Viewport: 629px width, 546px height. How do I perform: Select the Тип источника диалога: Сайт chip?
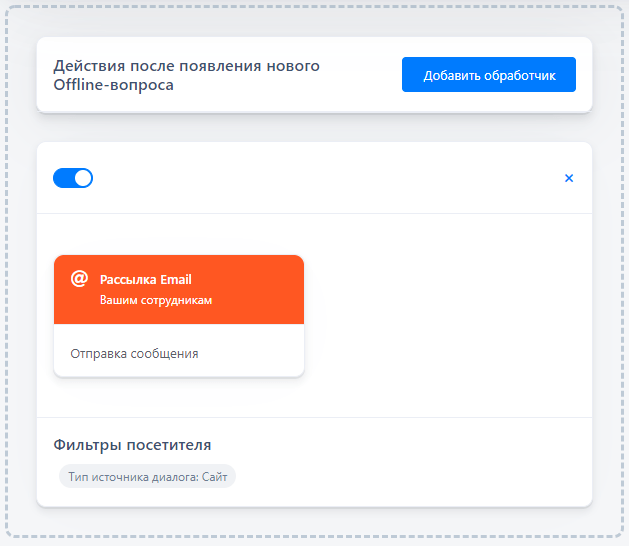coord(147,477)
